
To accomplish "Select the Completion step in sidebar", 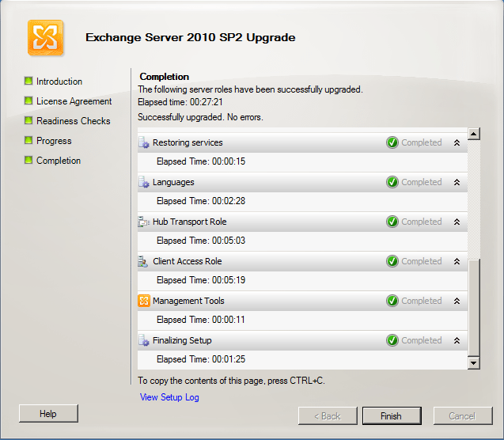I will [x=59, y=161].
